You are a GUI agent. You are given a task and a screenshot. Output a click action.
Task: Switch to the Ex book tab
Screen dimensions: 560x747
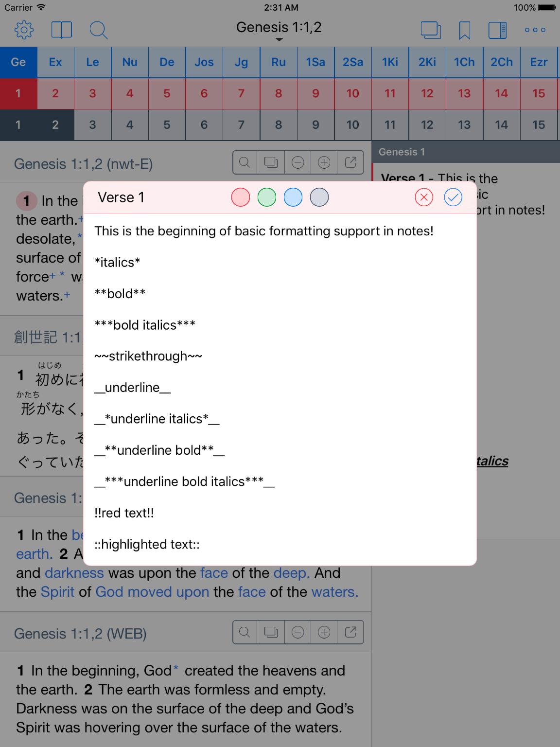point(55,62)
